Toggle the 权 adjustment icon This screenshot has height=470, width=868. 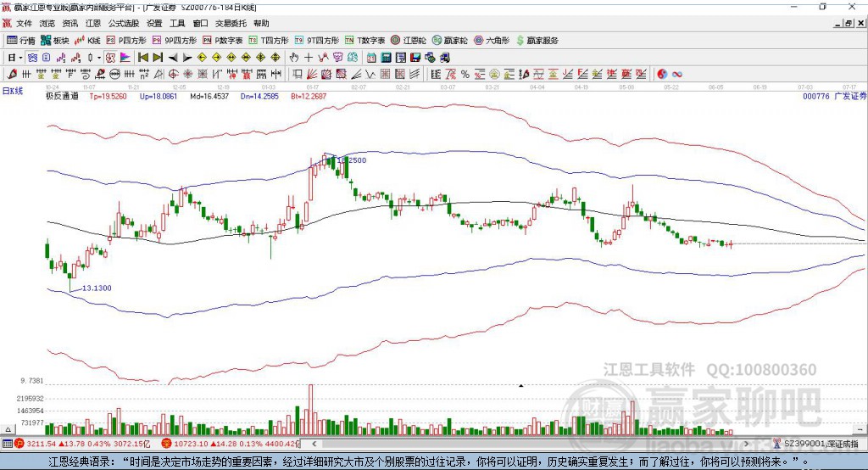pyautogui.click(x=110, y=58)
